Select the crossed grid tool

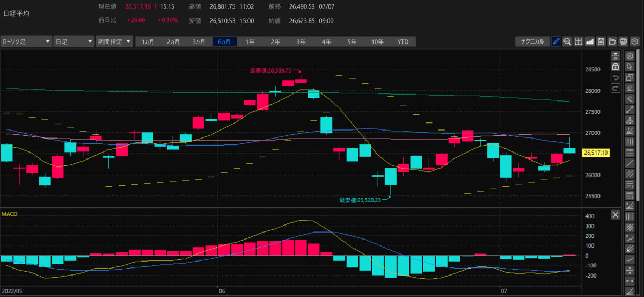click(x=631, y=228)
